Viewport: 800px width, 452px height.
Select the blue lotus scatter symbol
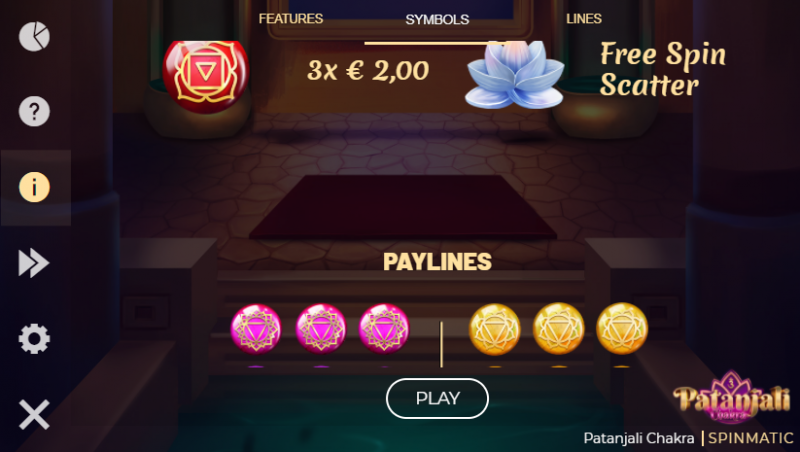(x=515, y=75)
